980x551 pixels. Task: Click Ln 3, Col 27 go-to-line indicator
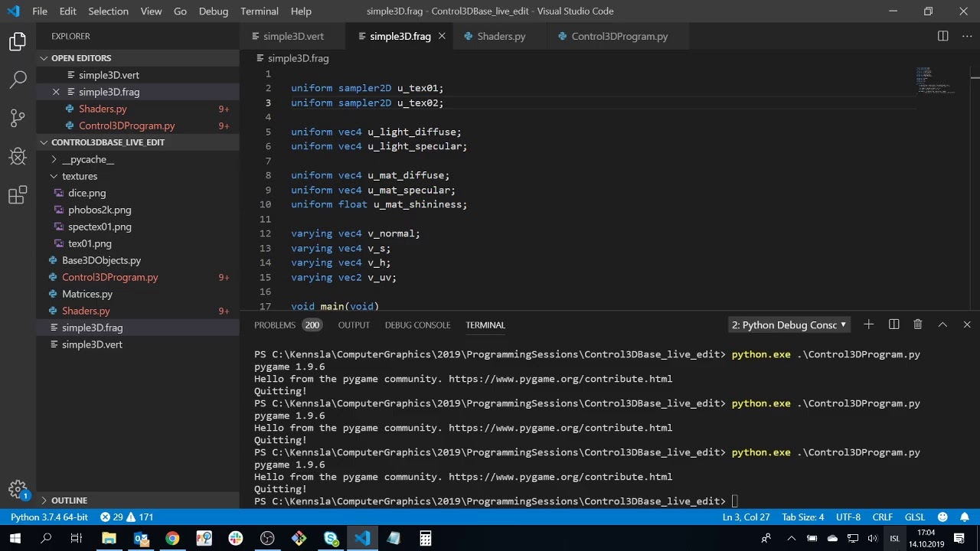coord(746,517)
